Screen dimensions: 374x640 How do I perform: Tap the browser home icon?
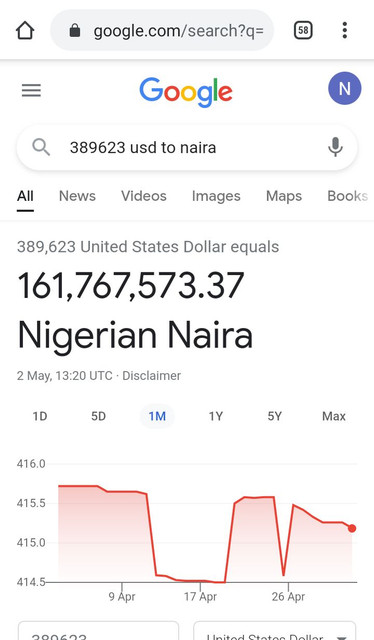[x=25, y=31]
